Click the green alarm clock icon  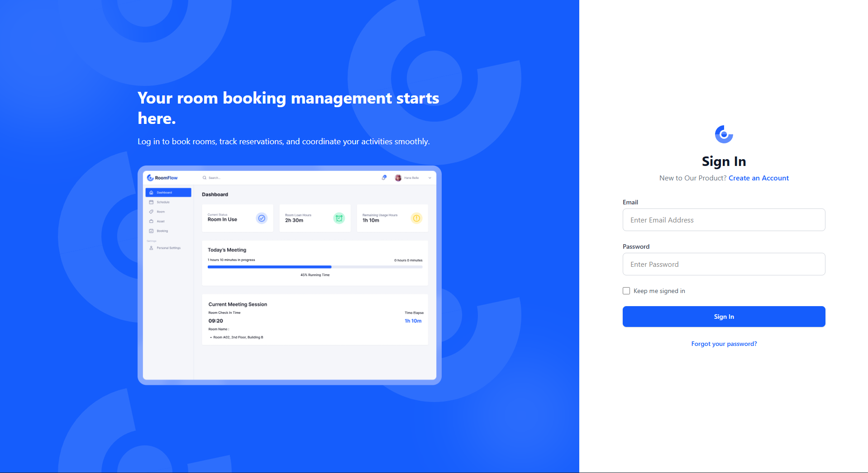[339, 218]
